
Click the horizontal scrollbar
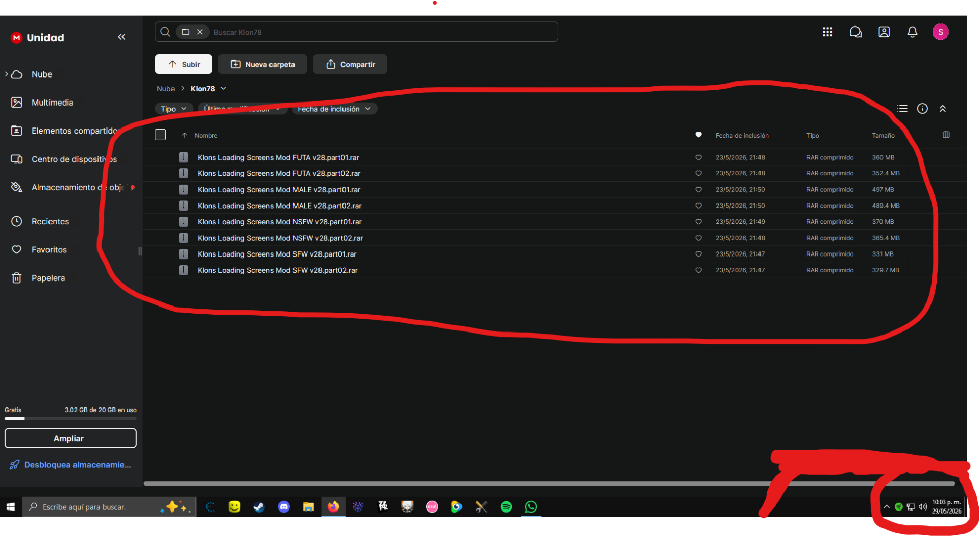tap(549, 483)
